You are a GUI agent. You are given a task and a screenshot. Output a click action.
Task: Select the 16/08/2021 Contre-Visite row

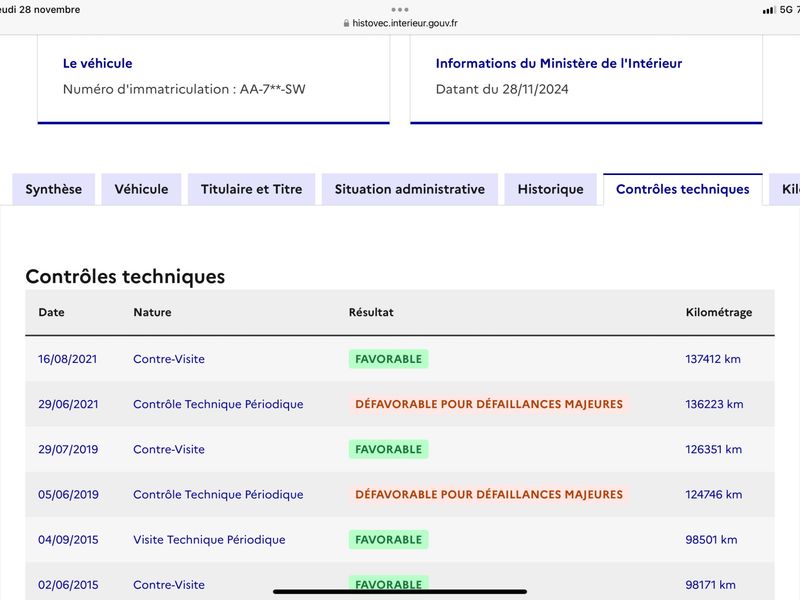point(400,359)
